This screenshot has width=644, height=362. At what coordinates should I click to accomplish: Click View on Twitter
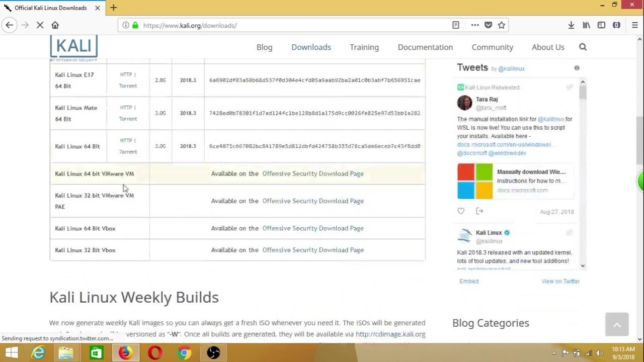[560, 281]
